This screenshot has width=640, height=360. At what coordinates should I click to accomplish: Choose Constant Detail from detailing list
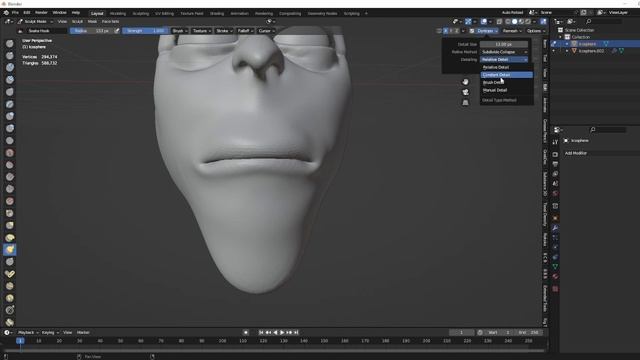pyautogui.click(x=507, y=75)
